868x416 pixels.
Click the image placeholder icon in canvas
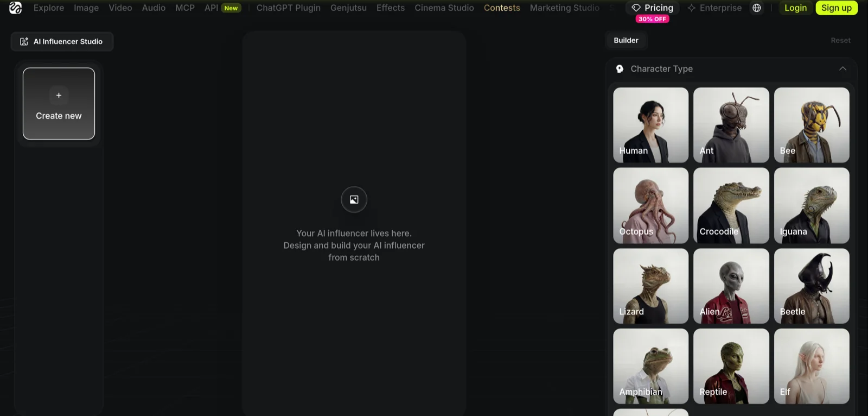coord(354,199)
